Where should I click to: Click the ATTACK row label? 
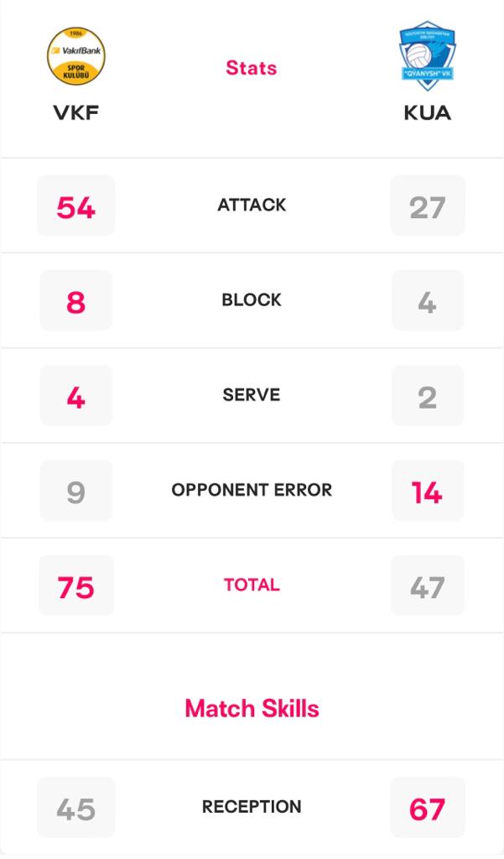point(252,205)
